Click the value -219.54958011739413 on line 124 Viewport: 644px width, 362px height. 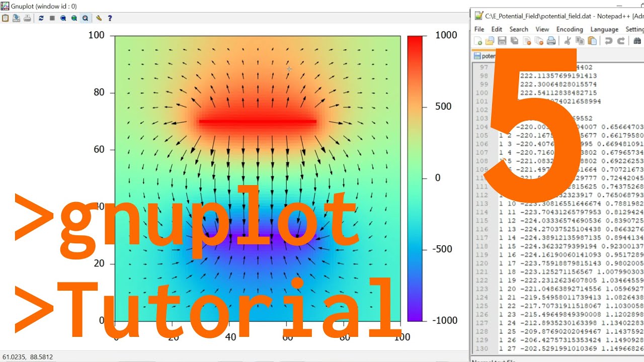click(x=561, y=298)
